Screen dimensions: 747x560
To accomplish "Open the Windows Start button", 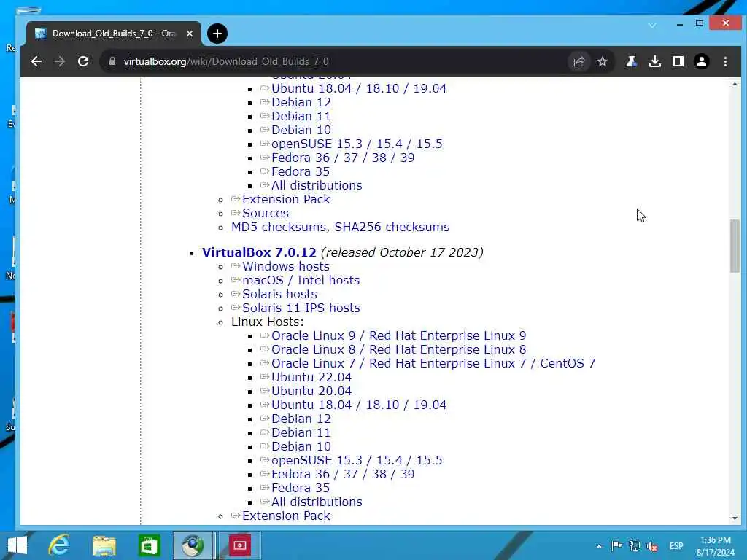I will pyautogui.click(x=18, y=545).
